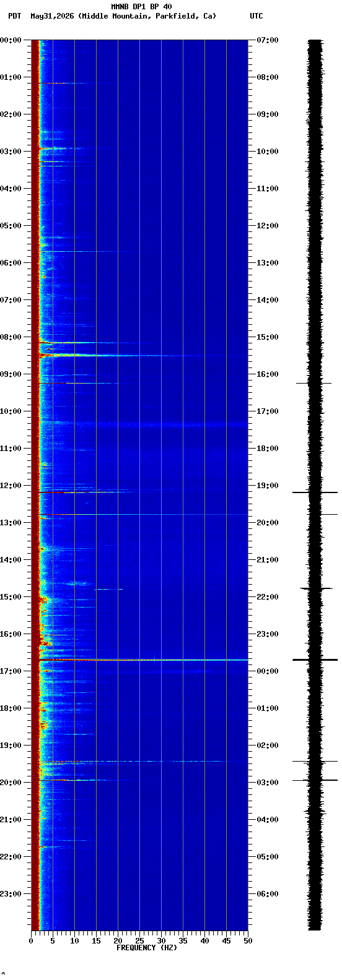This screenshot has width=342, height=980.
Task: Click frequency tick label "5"
Action: point(53,941)
